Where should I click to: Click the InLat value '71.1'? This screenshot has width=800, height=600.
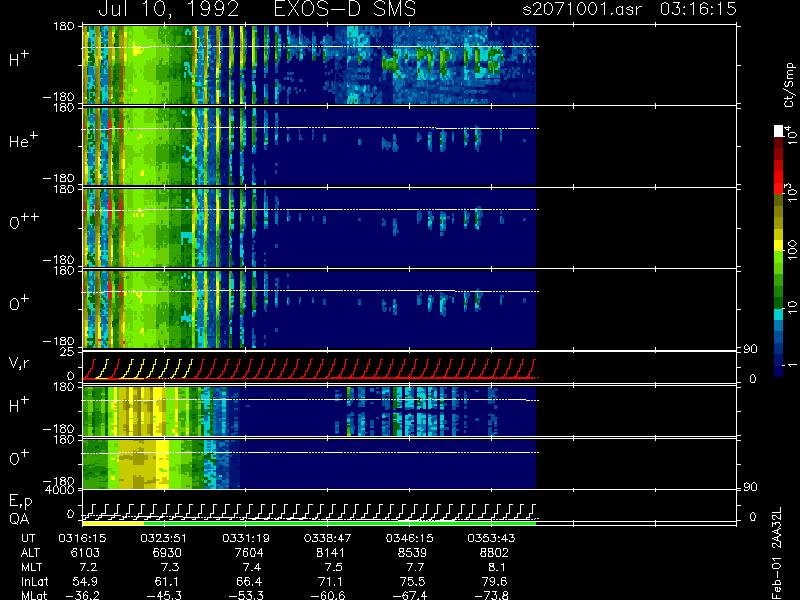pos(331,582)
